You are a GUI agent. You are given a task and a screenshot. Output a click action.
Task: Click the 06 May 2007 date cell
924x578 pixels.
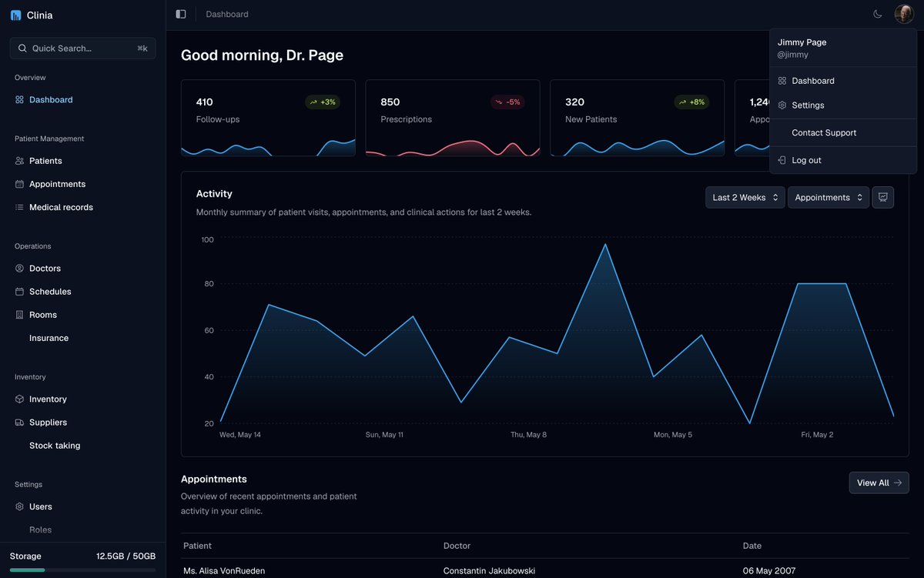(x=769, y=571)
